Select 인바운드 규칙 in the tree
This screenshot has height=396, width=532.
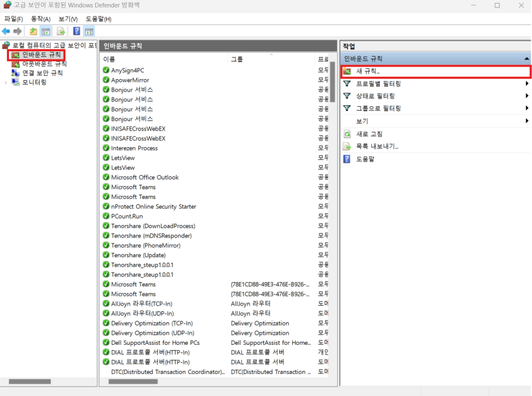click(41, 55)
